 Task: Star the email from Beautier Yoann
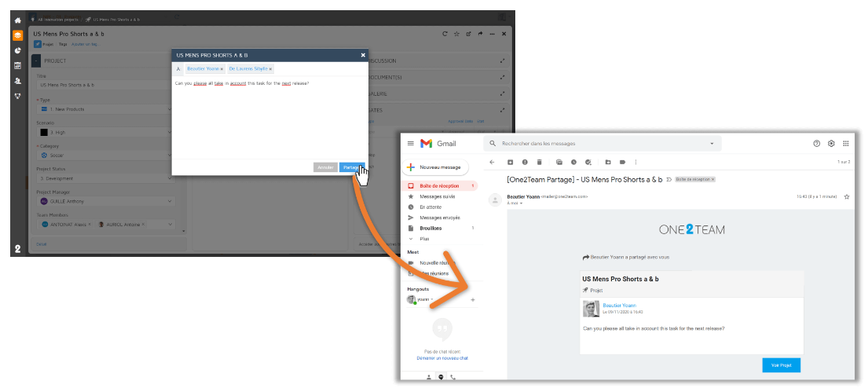pyautogui.click(x=847, y=196)
